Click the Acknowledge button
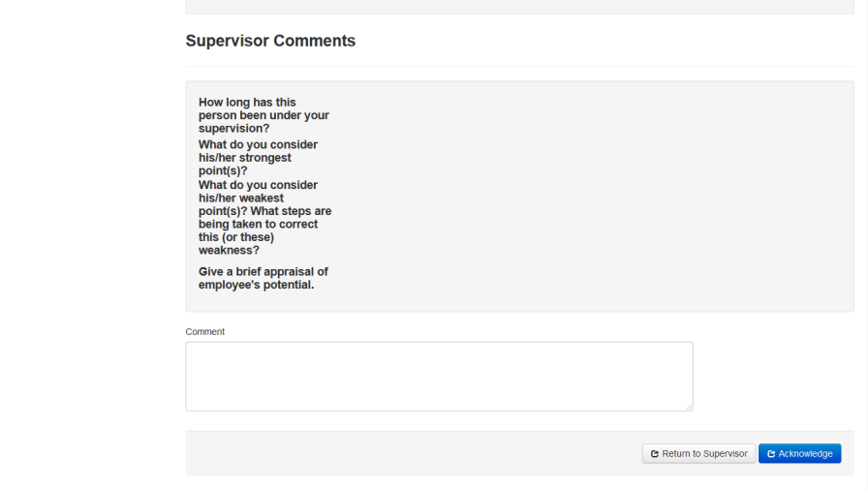Viewport: 868px width, 490px height. pyautogui.click(x=799, y=453)
